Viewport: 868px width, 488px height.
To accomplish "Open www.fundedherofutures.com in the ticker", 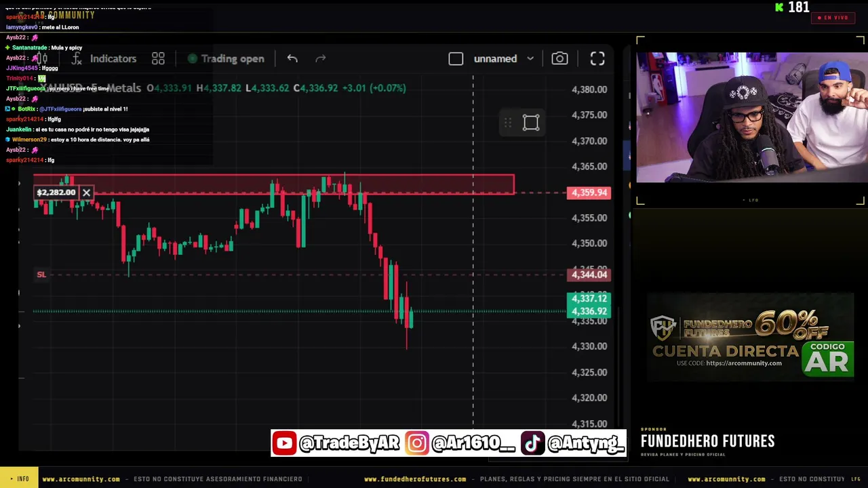I will [x=415, y=479].
